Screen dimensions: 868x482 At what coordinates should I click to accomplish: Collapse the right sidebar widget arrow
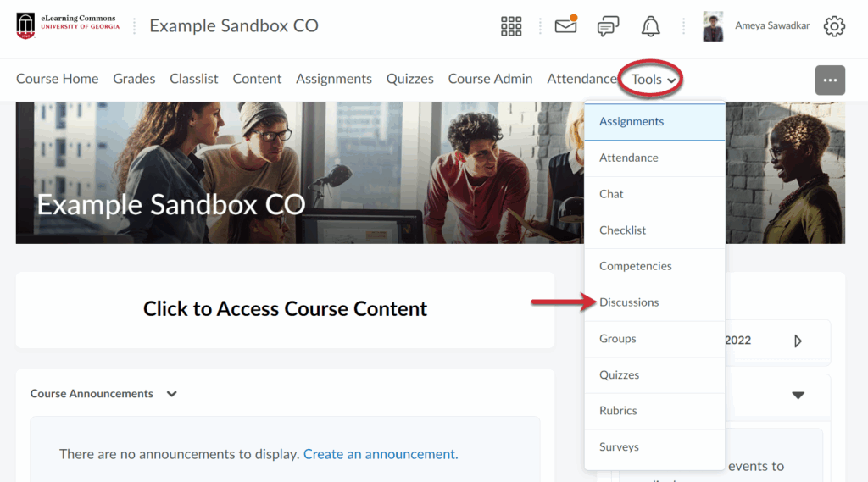pos(798,395)
